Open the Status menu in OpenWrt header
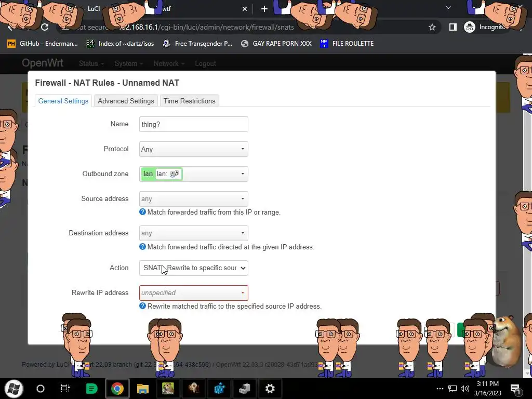Screen dimensions: 532x399 (x=91, y=63)
